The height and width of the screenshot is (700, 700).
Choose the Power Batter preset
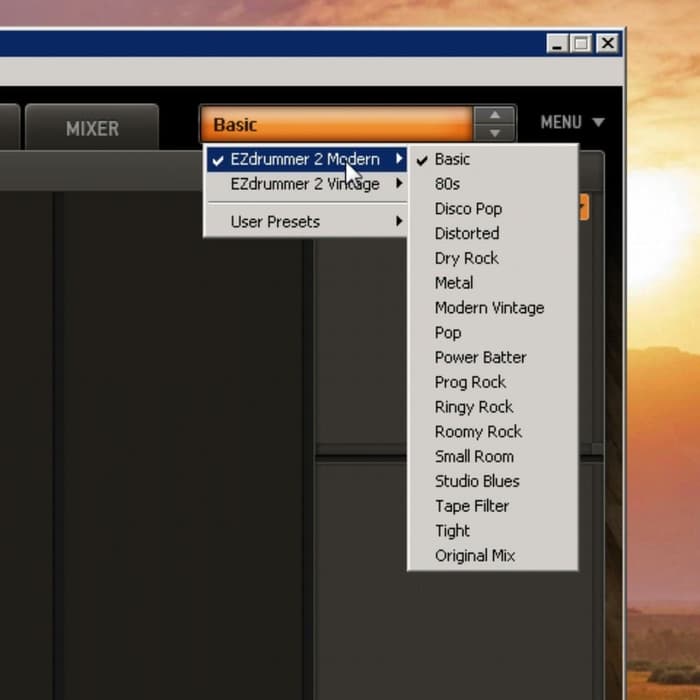pos(493,358)
